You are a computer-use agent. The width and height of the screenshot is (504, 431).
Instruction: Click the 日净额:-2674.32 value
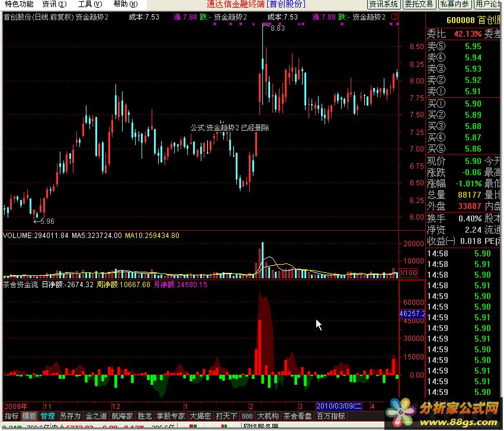pyautogui.click(x=68, y=284)
